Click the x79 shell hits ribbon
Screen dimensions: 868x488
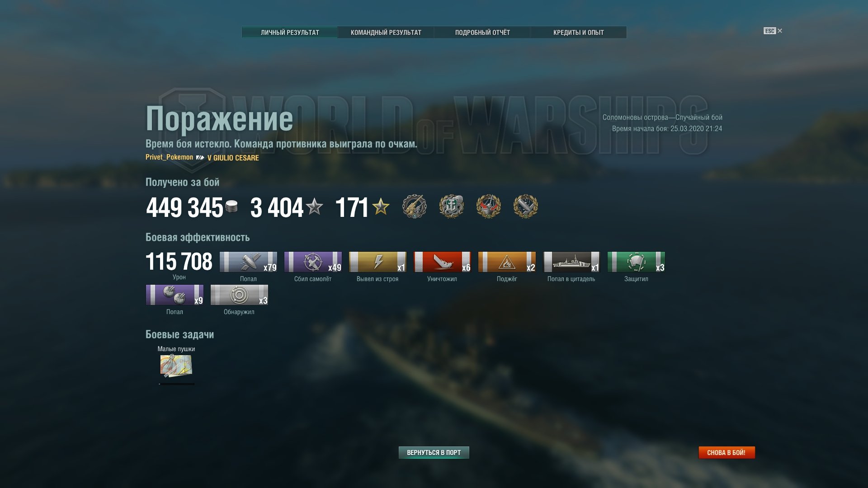point(248,262)
